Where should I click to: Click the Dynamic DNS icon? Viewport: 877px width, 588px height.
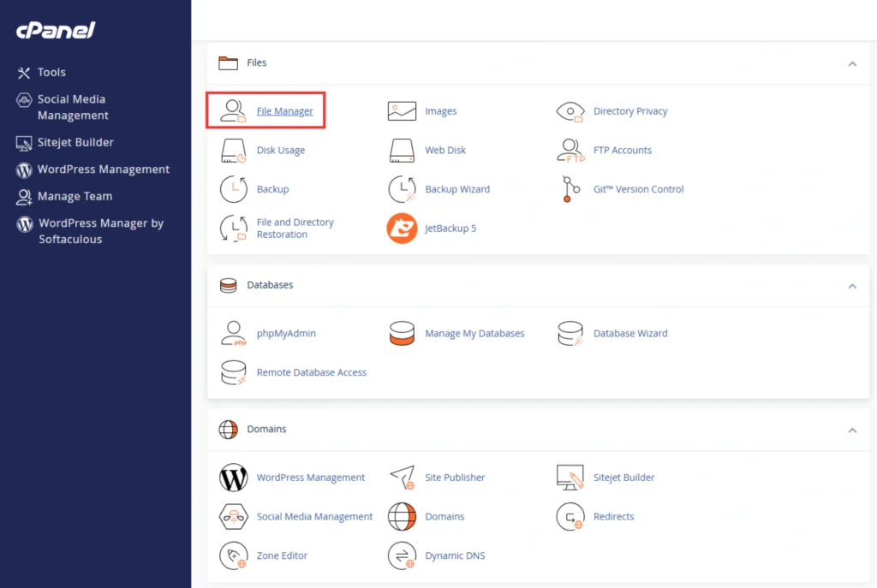coord(402,555)
